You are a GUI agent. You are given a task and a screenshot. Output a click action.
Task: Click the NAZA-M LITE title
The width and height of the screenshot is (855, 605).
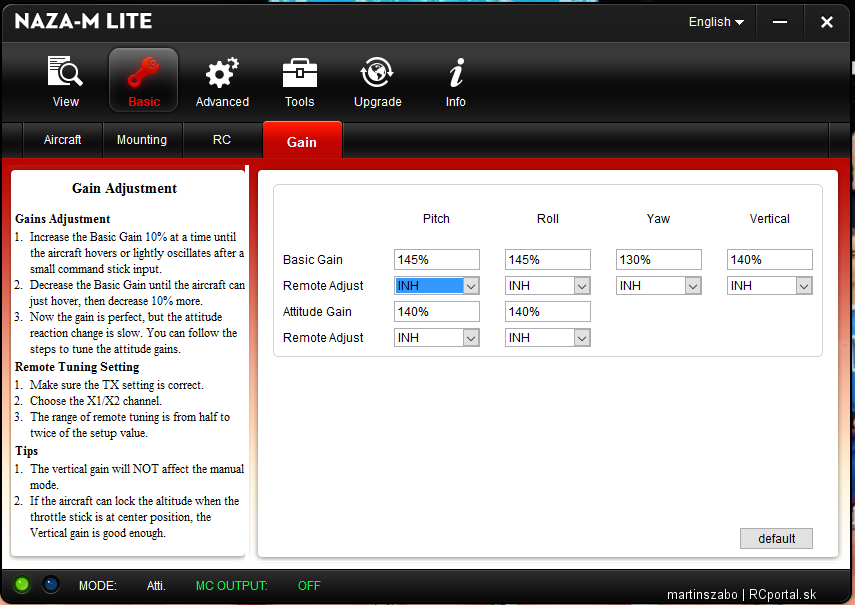(x=83, y=21)
